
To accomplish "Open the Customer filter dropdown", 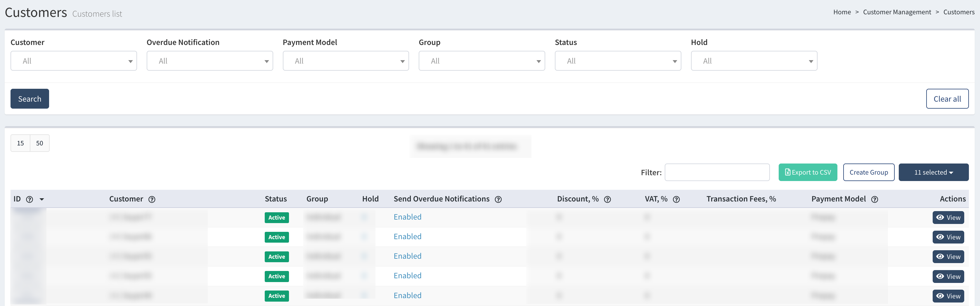I will (73, 61).
